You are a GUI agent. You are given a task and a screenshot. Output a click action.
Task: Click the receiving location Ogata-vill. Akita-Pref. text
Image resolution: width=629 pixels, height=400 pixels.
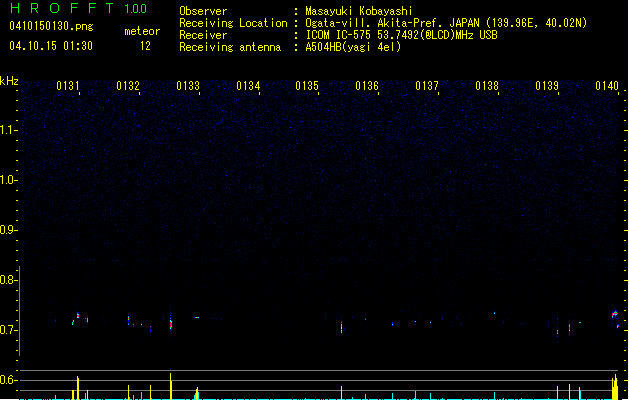392,23
